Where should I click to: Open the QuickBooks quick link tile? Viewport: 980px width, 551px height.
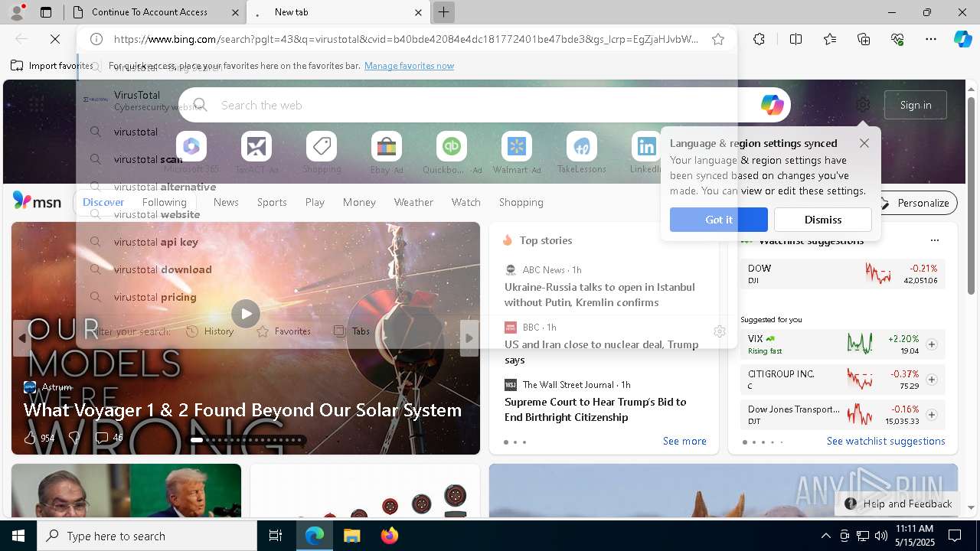452,152
